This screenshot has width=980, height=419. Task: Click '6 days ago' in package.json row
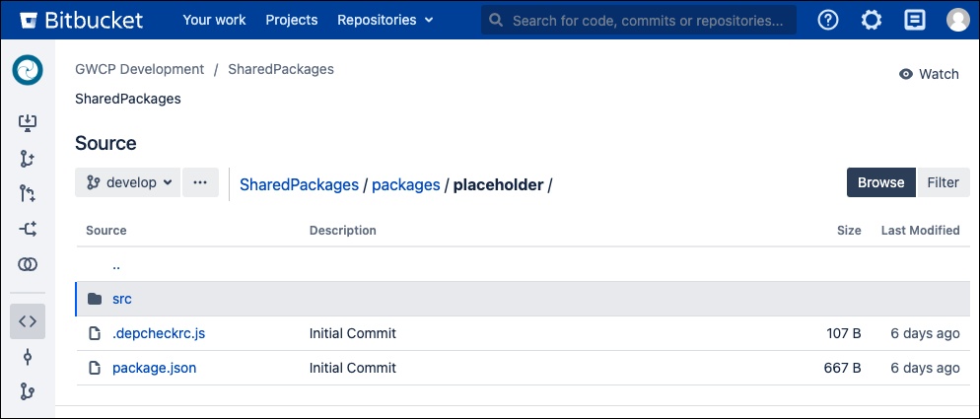point(925,368)
